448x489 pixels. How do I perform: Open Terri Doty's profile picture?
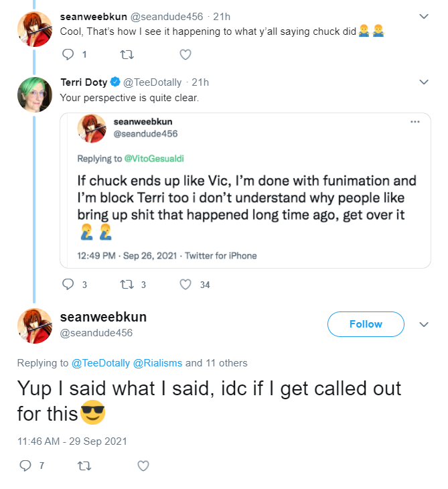[x=35, y=94]
